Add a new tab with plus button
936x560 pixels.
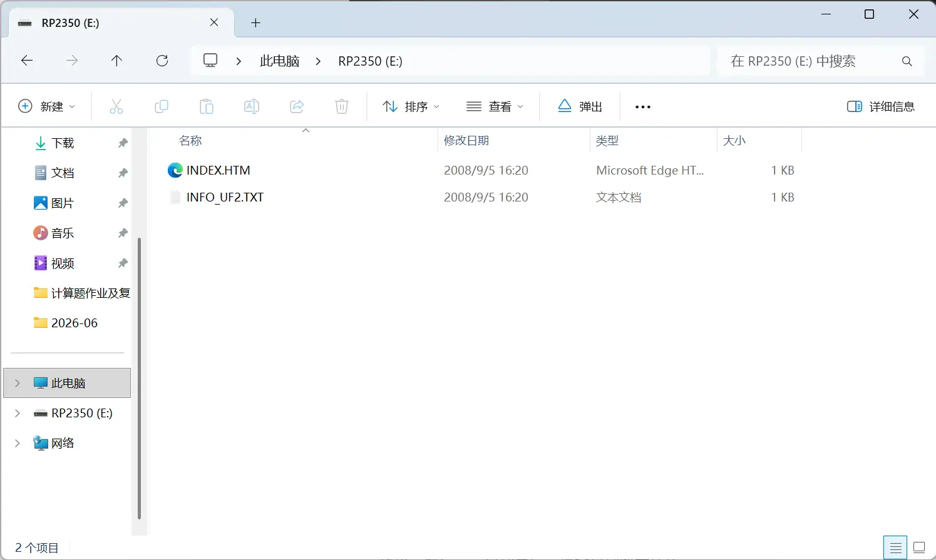click(x=255, y=23)
